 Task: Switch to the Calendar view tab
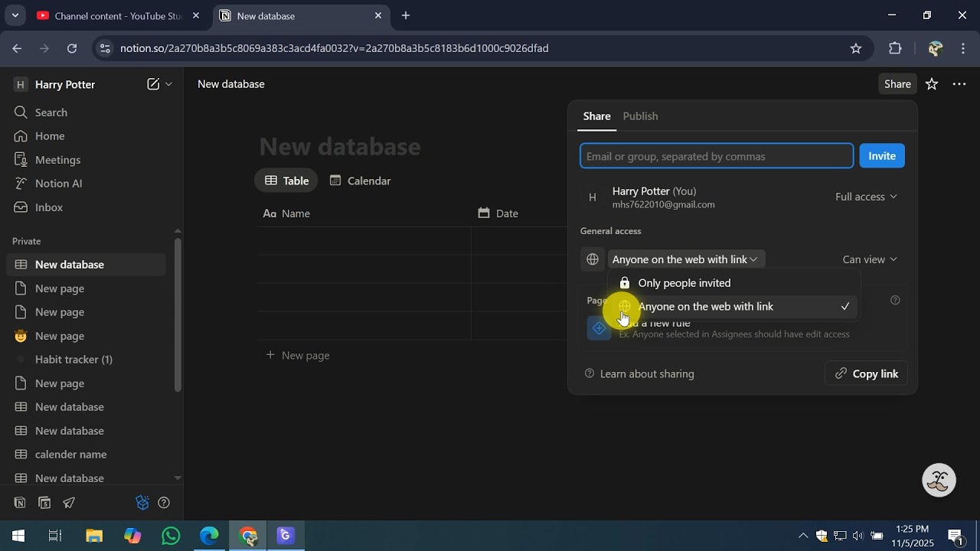point(360,181)
